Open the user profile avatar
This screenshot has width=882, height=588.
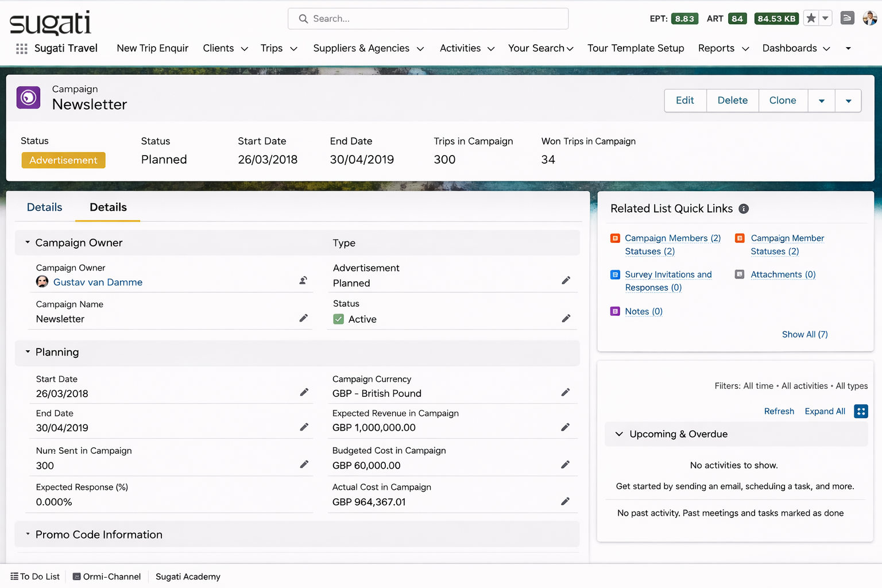click(x=869, y=18)
